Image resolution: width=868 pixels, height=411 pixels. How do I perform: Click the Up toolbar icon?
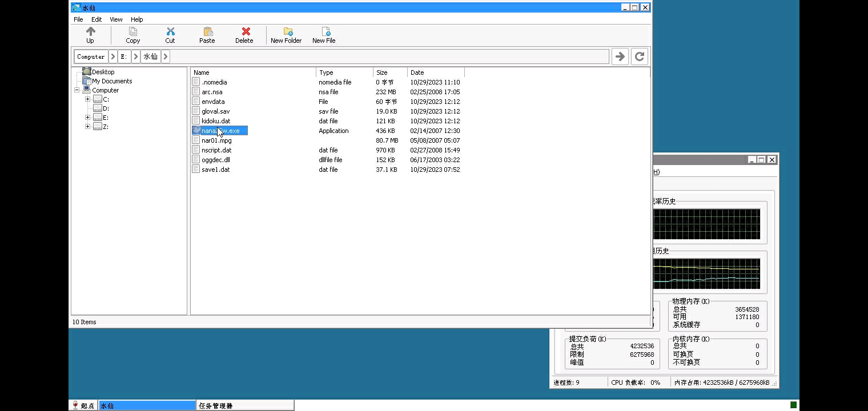(90, 32)
